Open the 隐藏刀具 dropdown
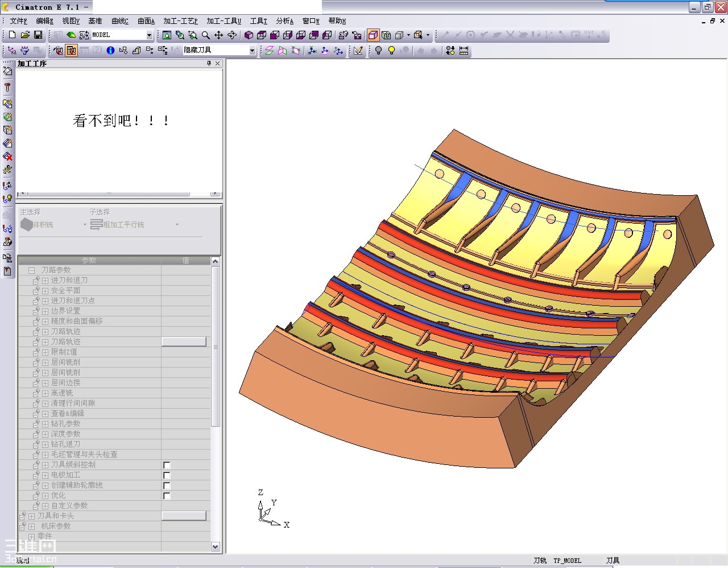 tap(252, 51)
